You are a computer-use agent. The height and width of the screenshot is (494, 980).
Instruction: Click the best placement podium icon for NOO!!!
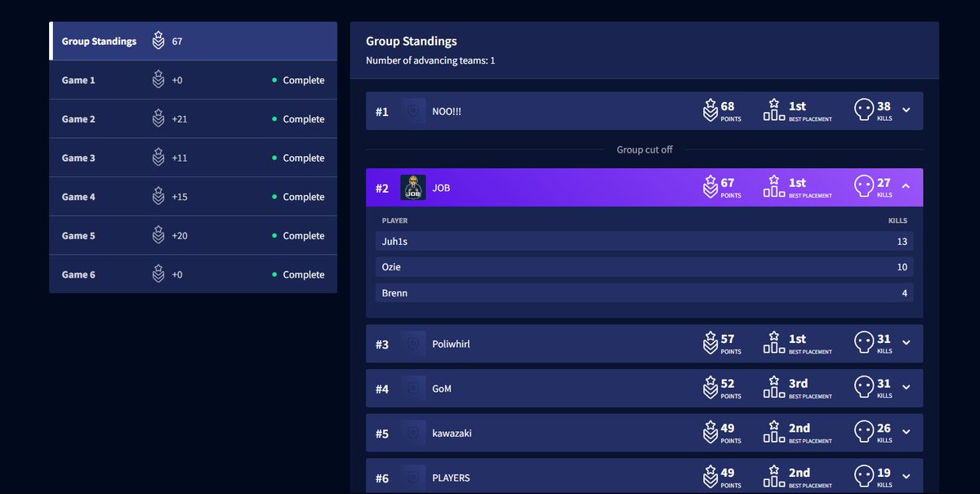pyautogui.click(x=773, y=110)
